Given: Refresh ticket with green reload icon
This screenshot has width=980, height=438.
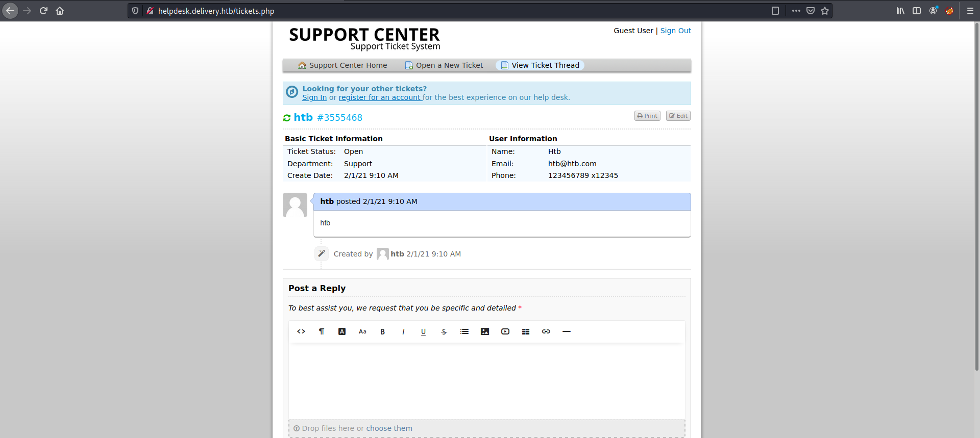Looking at the screenshot, I should 287,118.
